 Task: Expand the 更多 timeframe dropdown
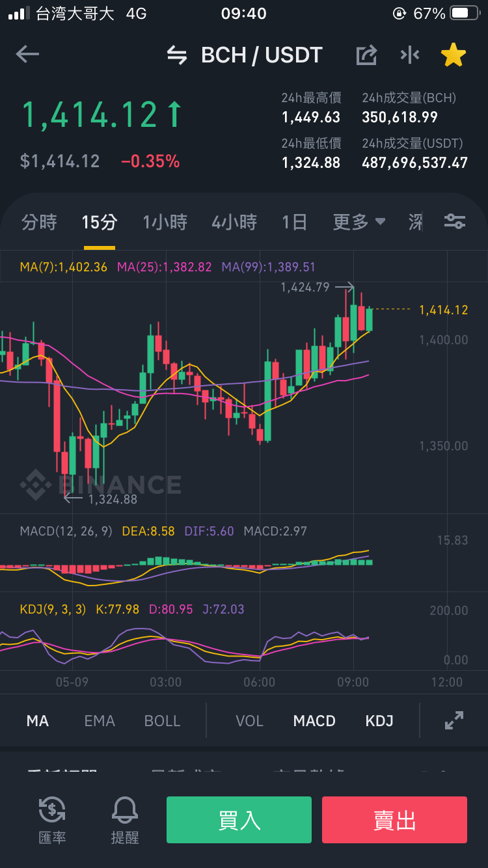click(x=359, y=222)
